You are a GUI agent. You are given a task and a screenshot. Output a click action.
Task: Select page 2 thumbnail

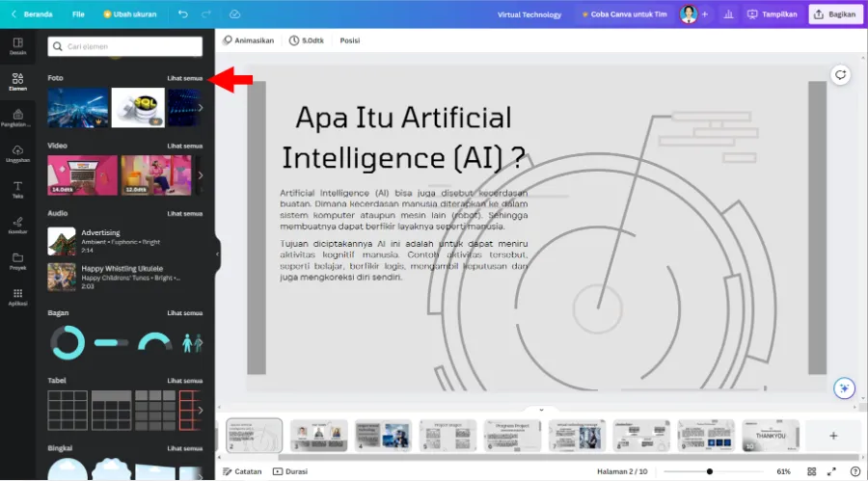pos(254,436)
